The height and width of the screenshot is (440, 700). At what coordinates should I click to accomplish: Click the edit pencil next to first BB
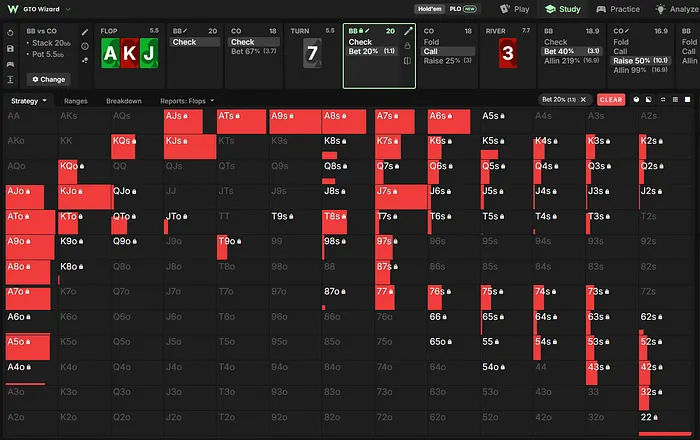pos(185,31)
